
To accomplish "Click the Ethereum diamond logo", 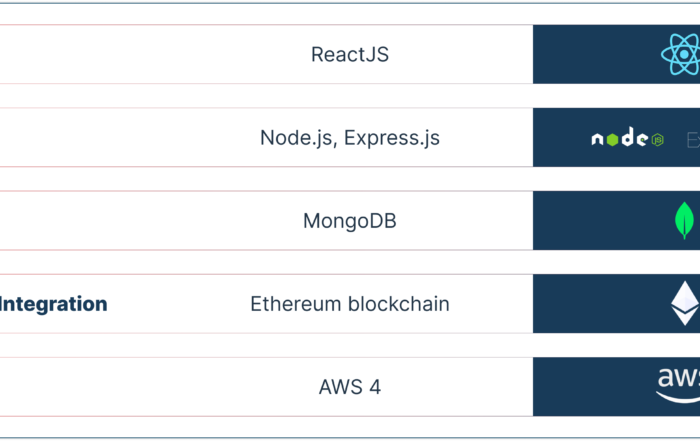I will 685,303.
